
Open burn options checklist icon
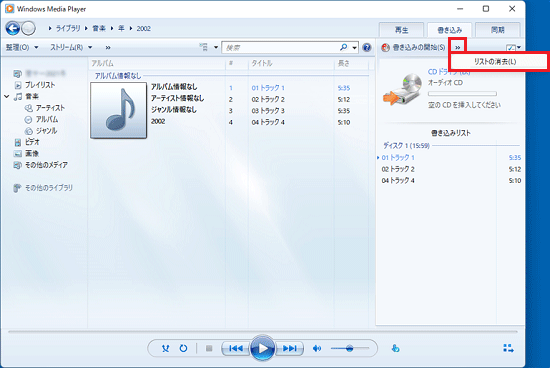coord(511,47)
